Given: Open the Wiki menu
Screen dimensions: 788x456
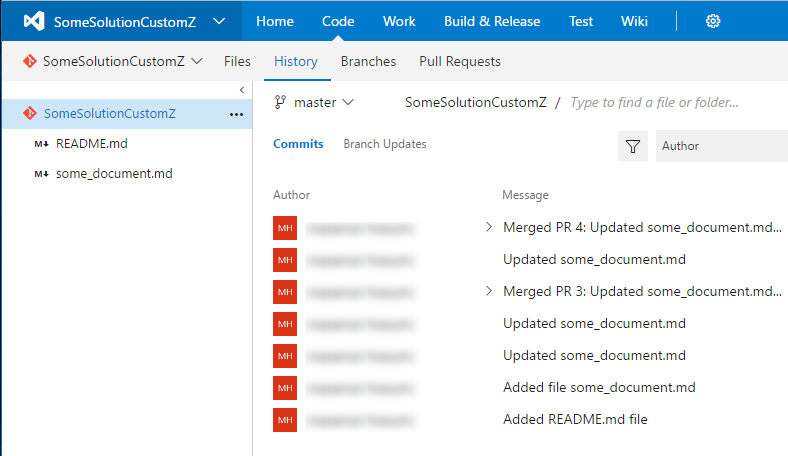Looking at the screenshot, I should [x=634, y=21].
